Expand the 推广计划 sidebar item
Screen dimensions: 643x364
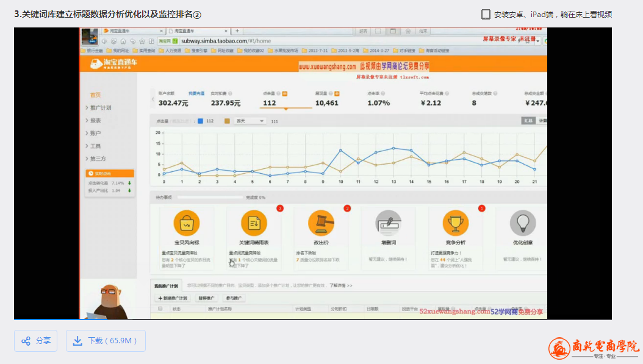(99, 108)
